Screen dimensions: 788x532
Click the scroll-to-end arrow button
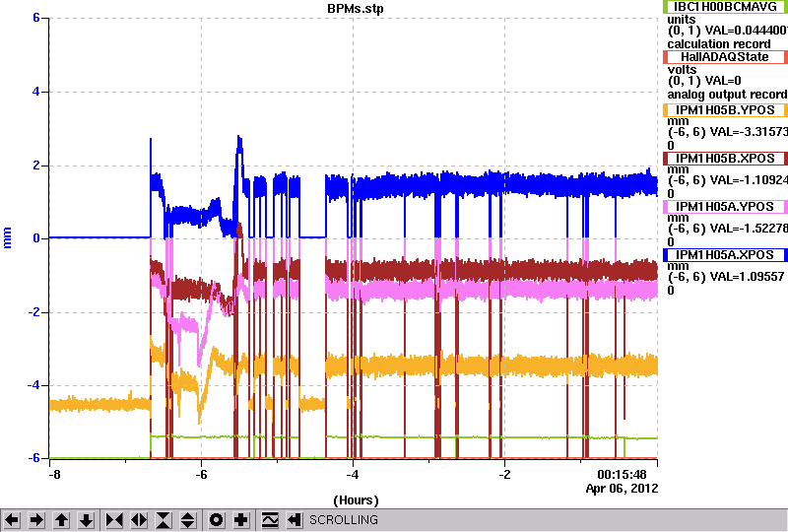point(294,520)
